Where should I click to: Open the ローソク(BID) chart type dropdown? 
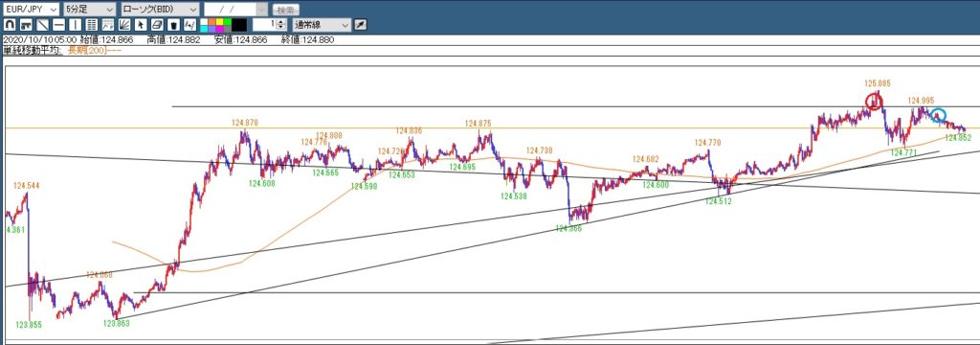(160, 10)
